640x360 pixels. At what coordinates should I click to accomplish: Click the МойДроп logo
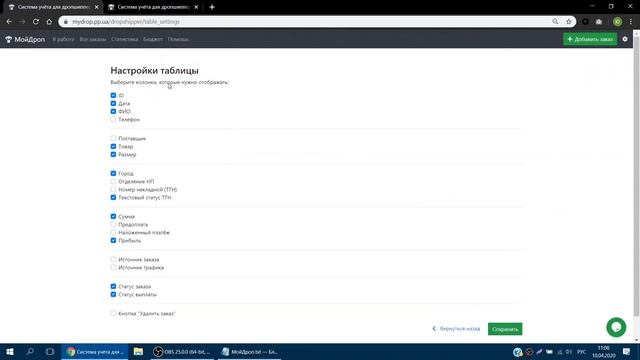point(25,40)
